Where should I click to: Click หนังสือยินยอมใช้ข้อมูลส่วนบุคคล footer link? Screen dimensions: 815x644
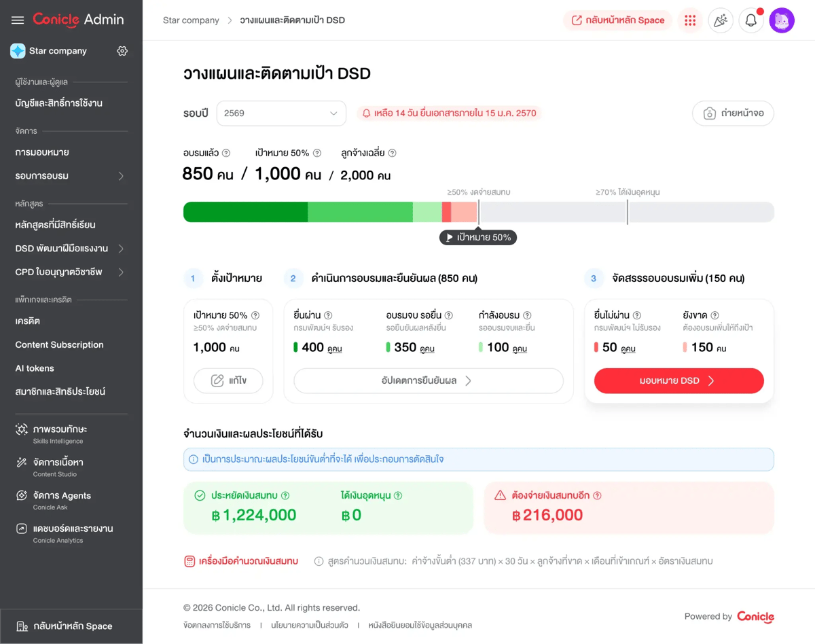click(x=420, y=625)
